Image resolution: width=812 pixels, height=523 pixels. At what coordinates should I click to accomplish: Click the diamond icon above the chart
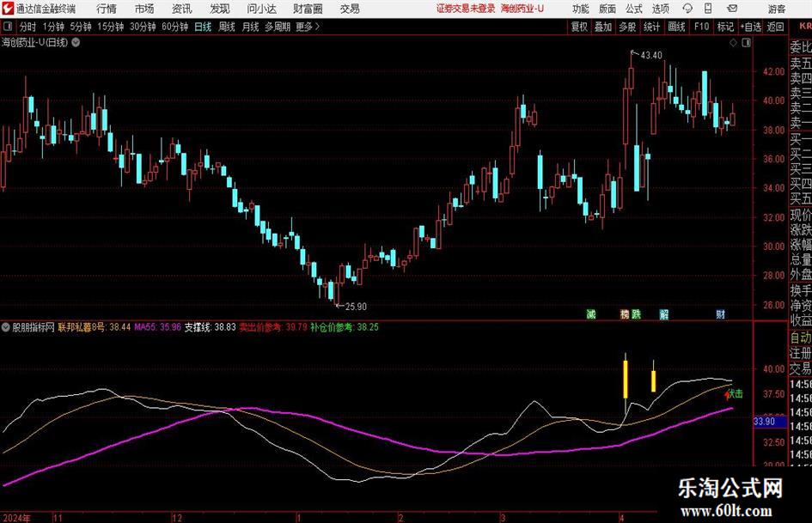pyautogui.click(x=733, y=43)
